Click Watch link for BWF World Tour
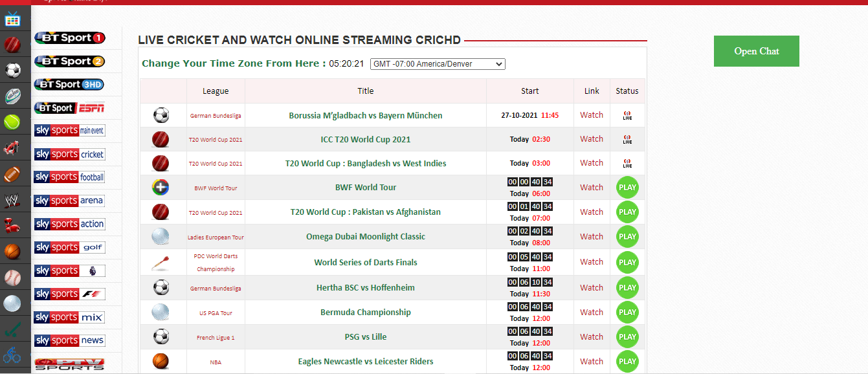 592,188
